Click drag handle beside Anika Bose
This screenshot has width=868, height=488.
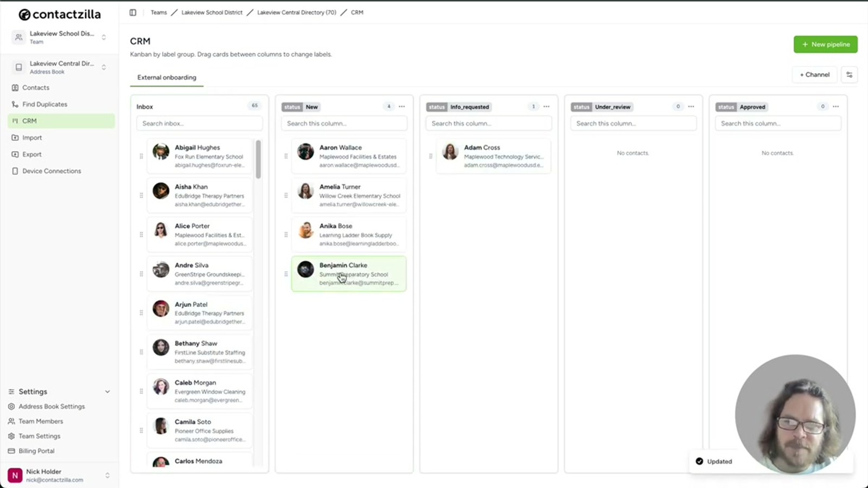click(286, 235)
